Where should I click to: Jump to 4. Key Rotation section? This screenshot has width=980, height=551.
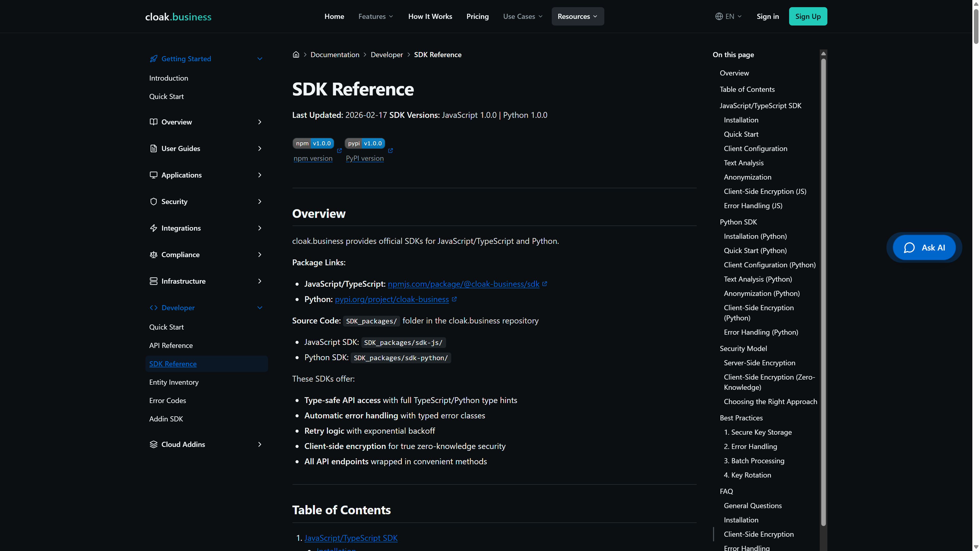(747, 475)
